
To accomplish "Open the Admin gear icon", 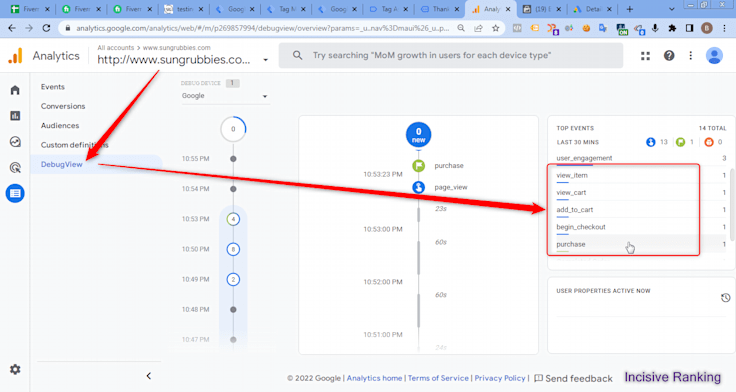I will tap(15, 369).
